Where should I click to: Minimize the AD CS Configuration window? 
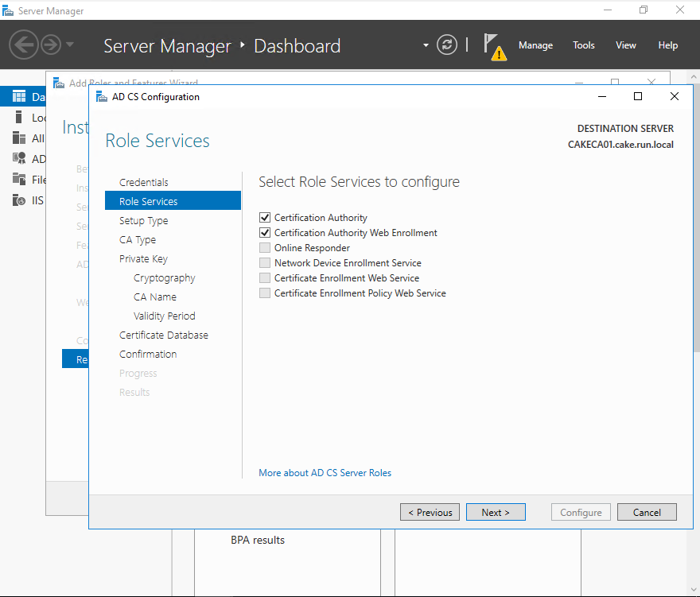(602, 96)
